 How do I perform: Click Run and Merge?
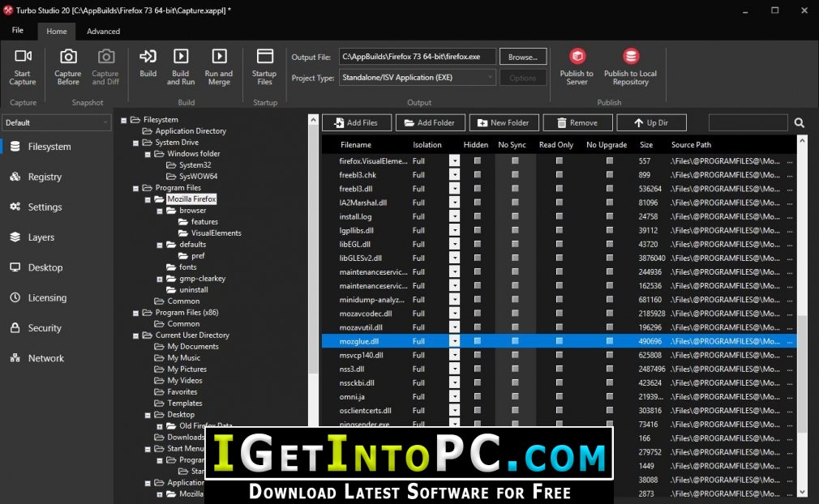[219, 66]
